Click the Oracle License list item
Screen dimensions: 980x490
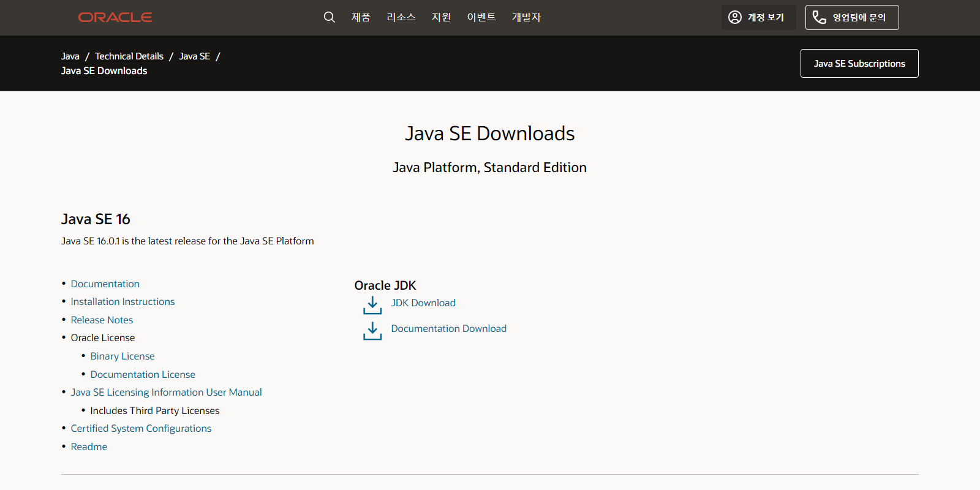103,337
